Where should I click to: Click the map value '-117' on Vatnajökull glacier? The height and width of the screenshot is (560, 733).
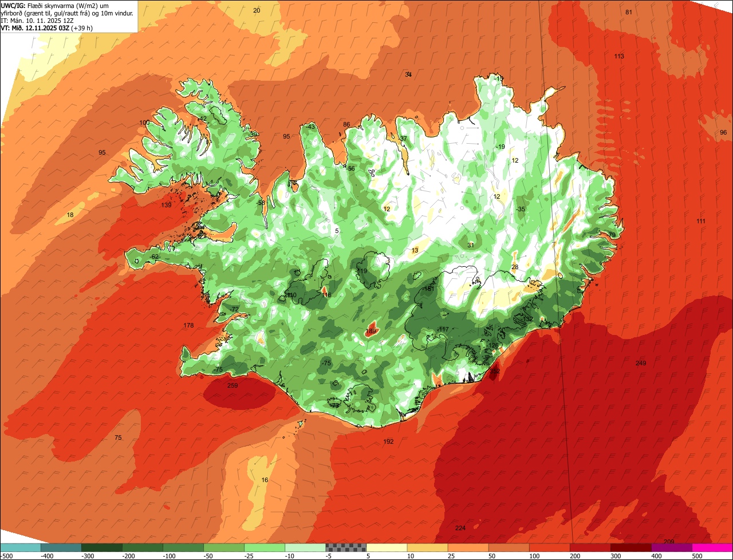tap(443, 329)
